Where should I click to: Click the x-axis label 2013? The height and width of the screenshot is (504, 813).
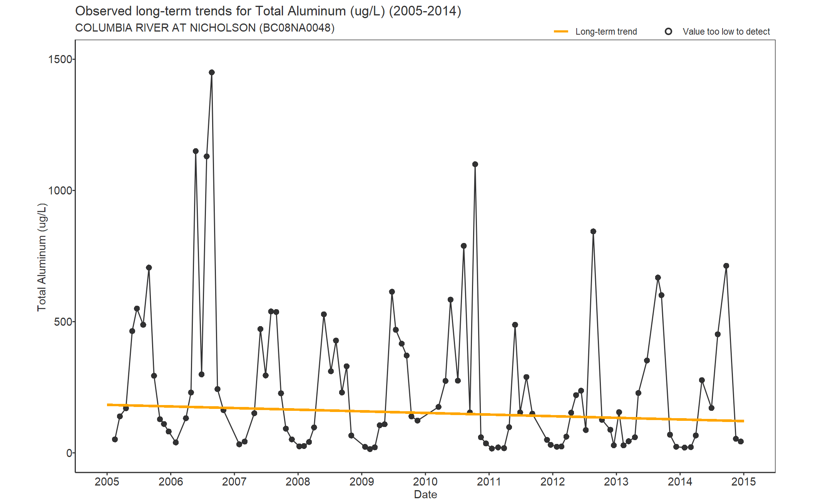tap(616, 482)
